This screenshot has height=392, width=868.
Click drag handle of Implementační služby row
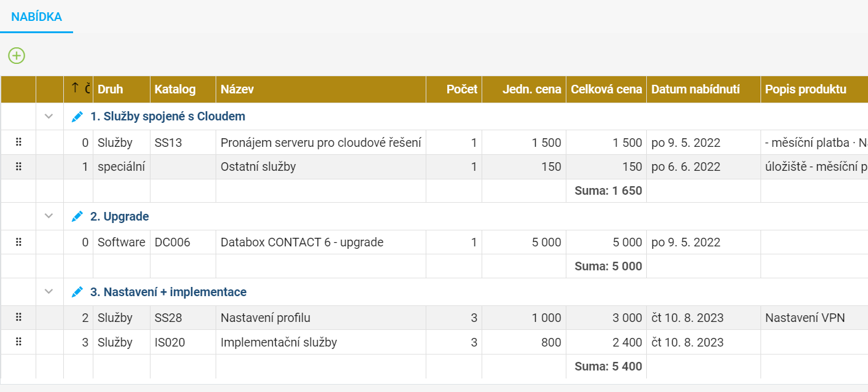coord(18,342)
